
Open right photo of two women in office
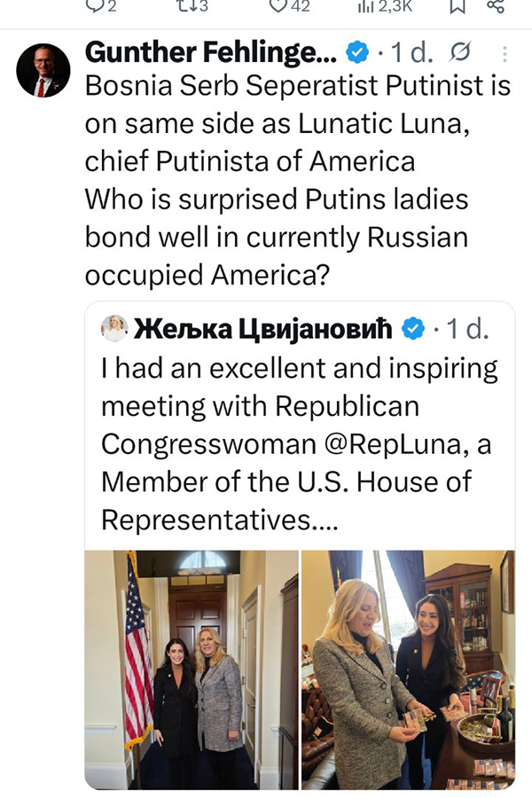pyautogui.click(x=408, y=669)
